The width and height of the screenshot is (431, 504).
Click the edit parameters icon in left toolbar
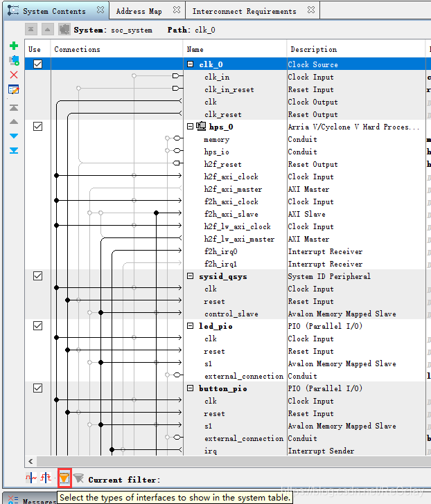14,89
